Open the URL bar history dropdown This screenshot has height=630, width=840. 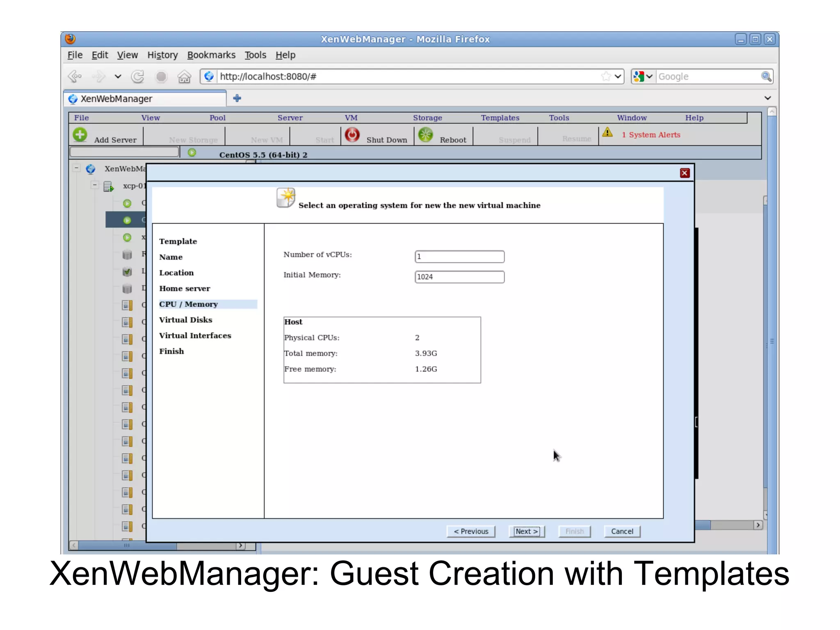[x=618, y=76]
